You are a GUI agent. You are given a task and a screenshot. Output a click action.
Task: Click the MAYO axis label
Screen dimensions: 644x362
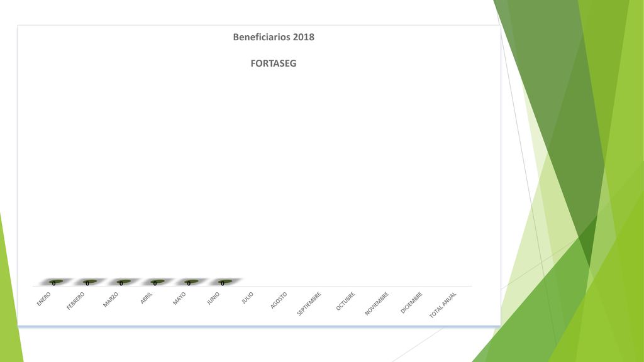click(x=179, y=299)
